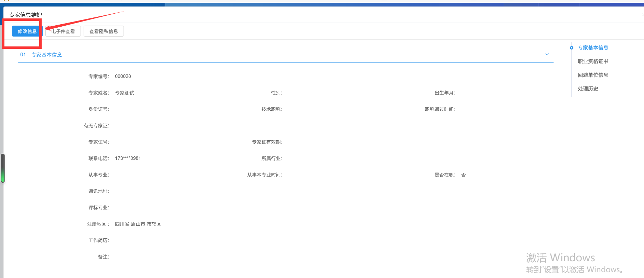
Task: Click the 身份证号 field label
Action: pyautogui.click(x=99, y=109)
